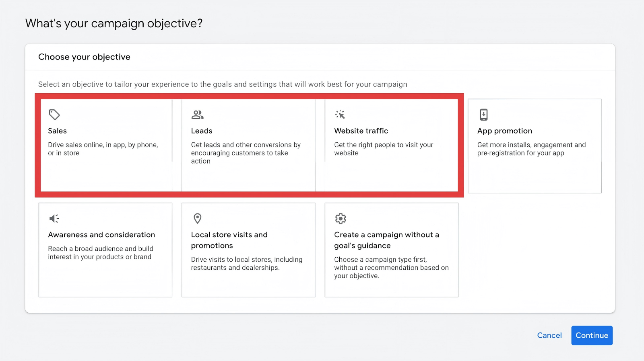Pick the Website traffic objective title

click(x=361, y=131)
